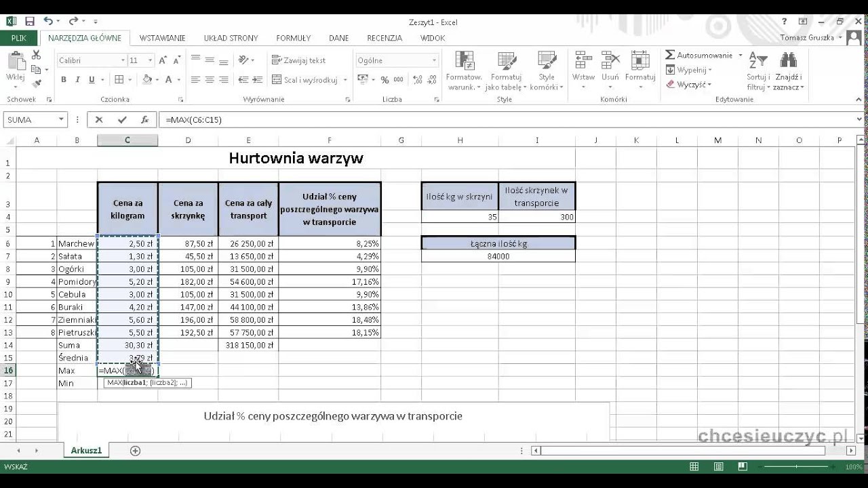Switch to the WSTAWIANIE tab
The image size is (868, 488).
coord(162,38)
